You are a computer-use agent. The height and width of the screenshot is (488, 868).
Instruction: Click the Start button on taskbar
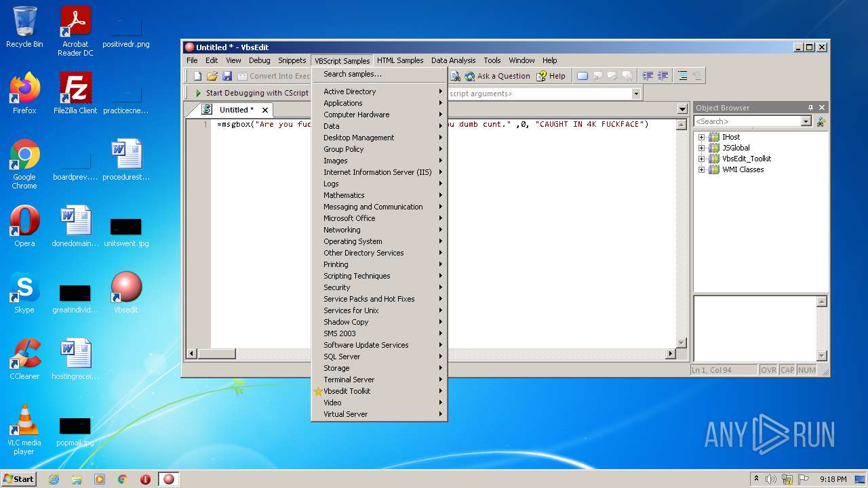tap(18, 479)
